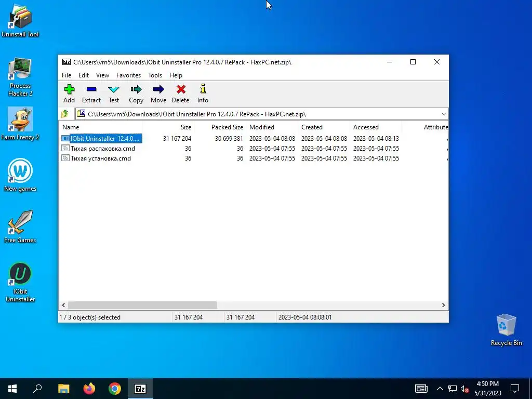Sort by Modified column header
This screenshot has width=532, height=399.
click(272, 127)
